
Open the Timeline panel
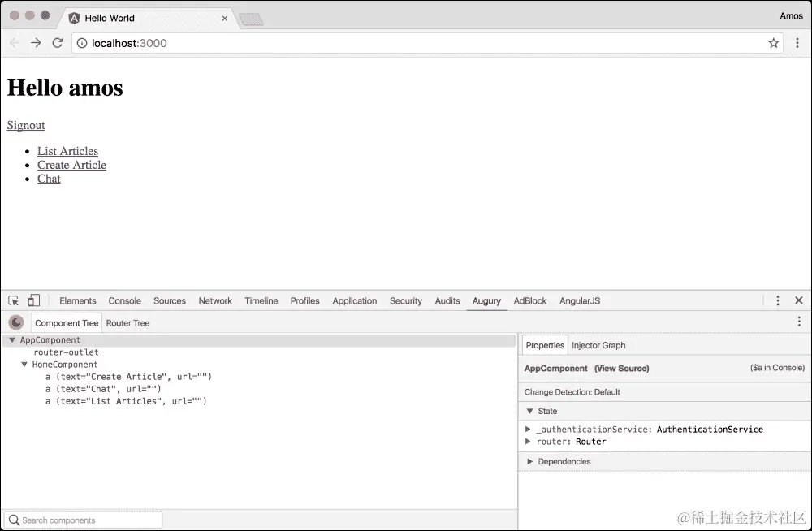(261, 301)
